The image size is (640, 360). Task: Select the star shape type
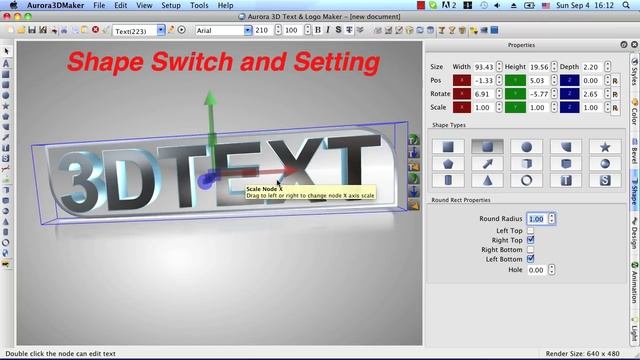[x=605, y=147]
